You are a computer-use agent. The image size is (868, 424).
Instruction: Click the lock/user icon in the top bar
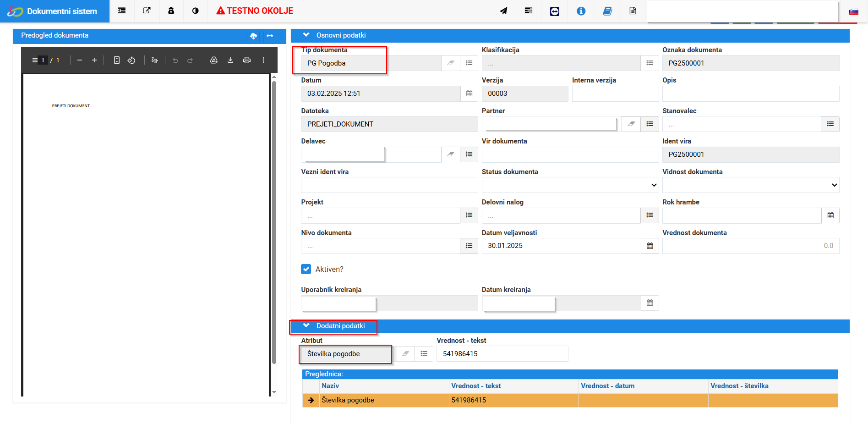click(171, 11)
